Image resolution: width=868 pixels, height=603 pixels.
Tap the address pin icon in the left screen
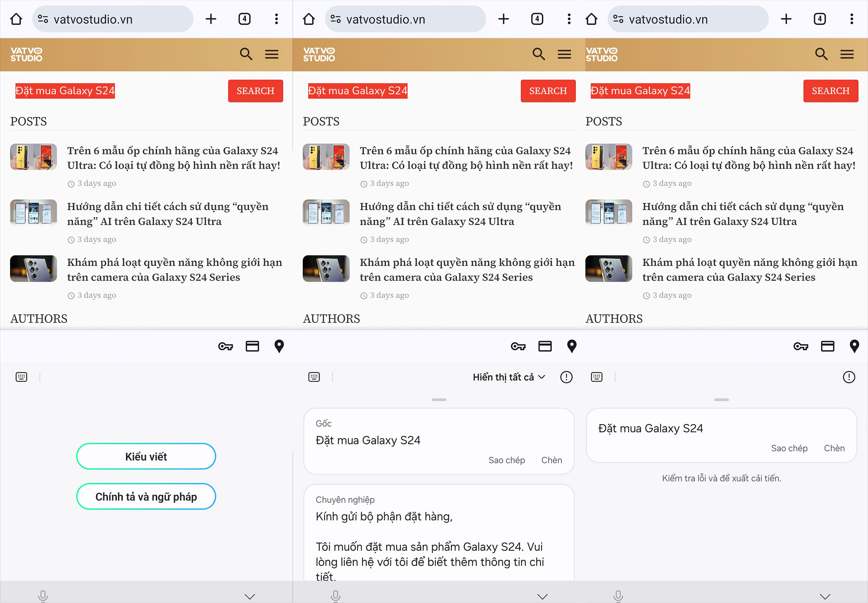pyautogui.click(x=279, y=346)
